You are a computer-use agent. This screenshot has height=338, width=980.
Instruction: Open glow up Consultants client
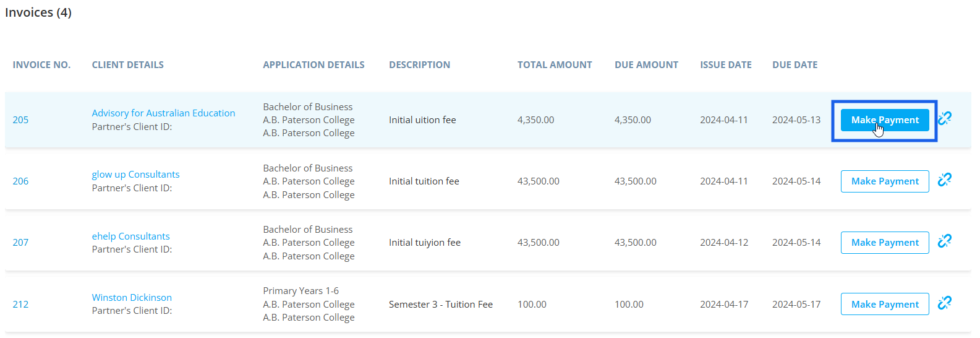135,175
